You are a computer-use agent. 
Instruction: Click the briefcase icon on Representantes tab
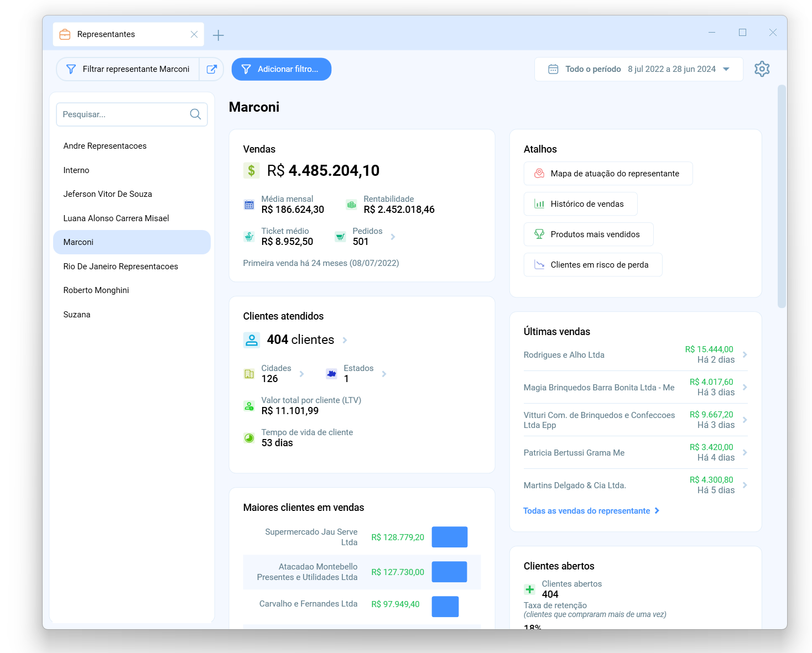click(x=65, y=34)
